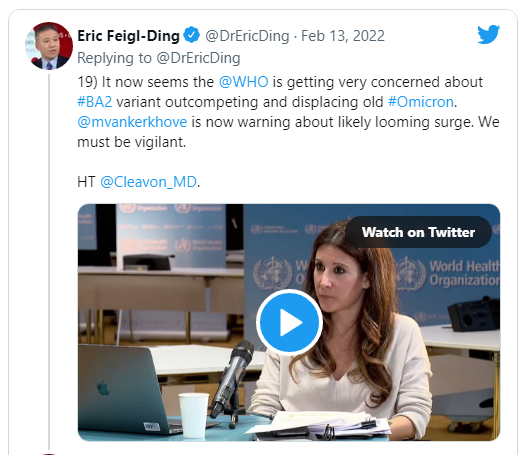Screen dimensions: 525x455
Task: Open the Eric Feigl-Ding display name
Action: pyautogui.click(x=129, y=36)
